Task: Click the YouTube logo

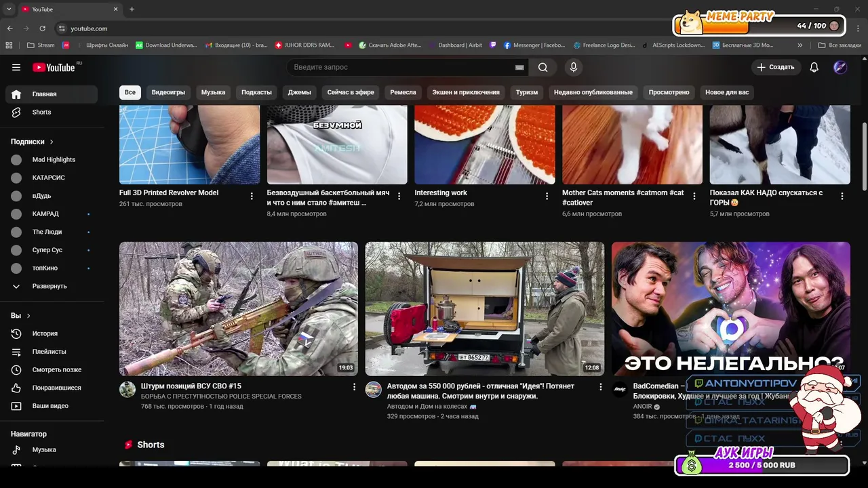Action: click(x=54, y=67)
